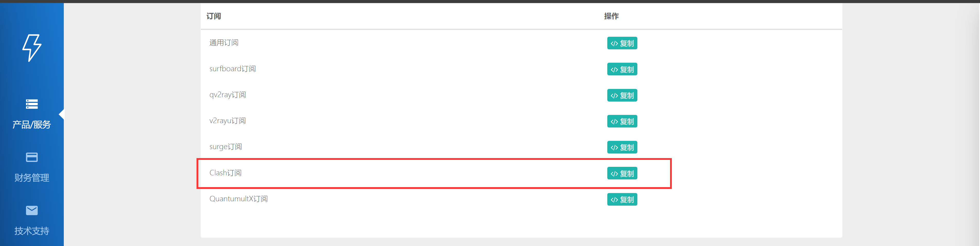Copy the Clash订阅 subscription link
980x246 pixels.
click(622, 173)
